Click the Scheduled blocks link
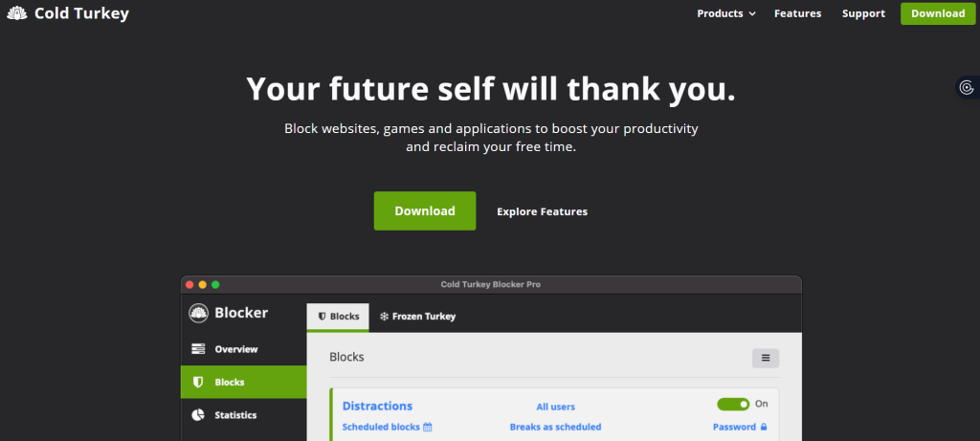 click(381, 428)
